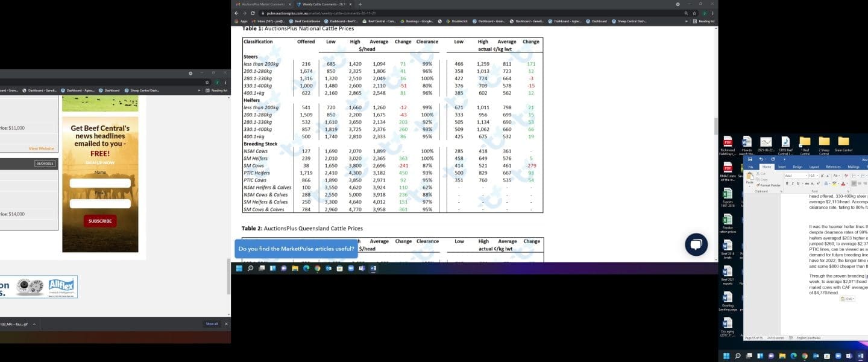This screenshot has width=868, height=362.
Task: Switch to the Insert ribbon tab in Word
Action: coord(782,167)
